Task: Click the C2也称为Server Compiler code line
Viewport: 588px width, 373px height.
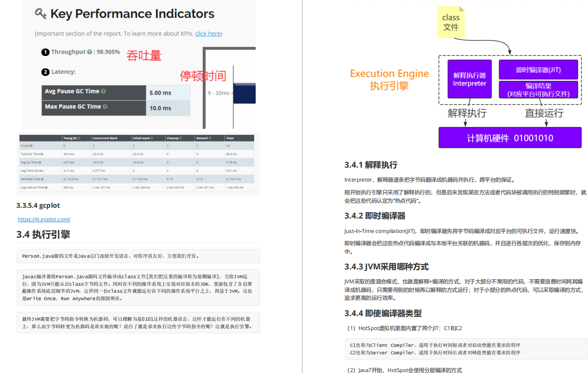Action: (x=435, y=352)
